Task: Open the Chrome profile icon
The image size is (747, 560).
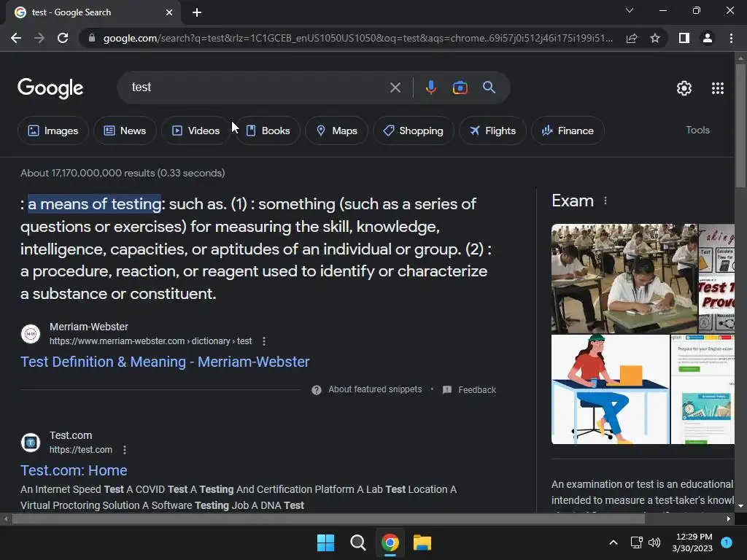Action: (x=708, y=38)
